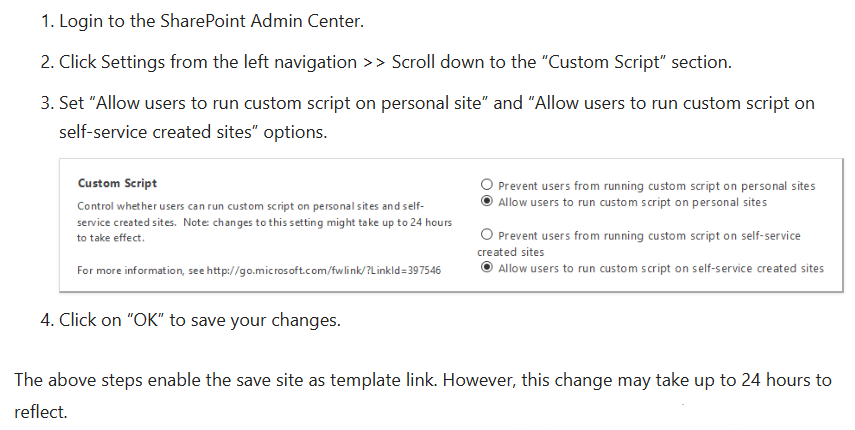This screenshot has height=430, width=855.
Task: Select the Prevent custom script on personal sites radio
Action: (x=486, y=185)
